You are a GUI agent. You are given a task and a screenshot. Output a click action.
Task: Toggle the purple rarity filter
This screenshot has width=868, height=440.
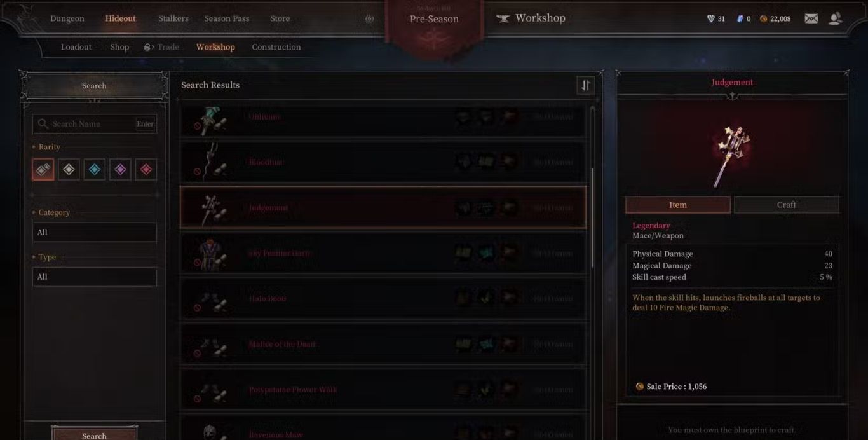(x=120, y=170)
